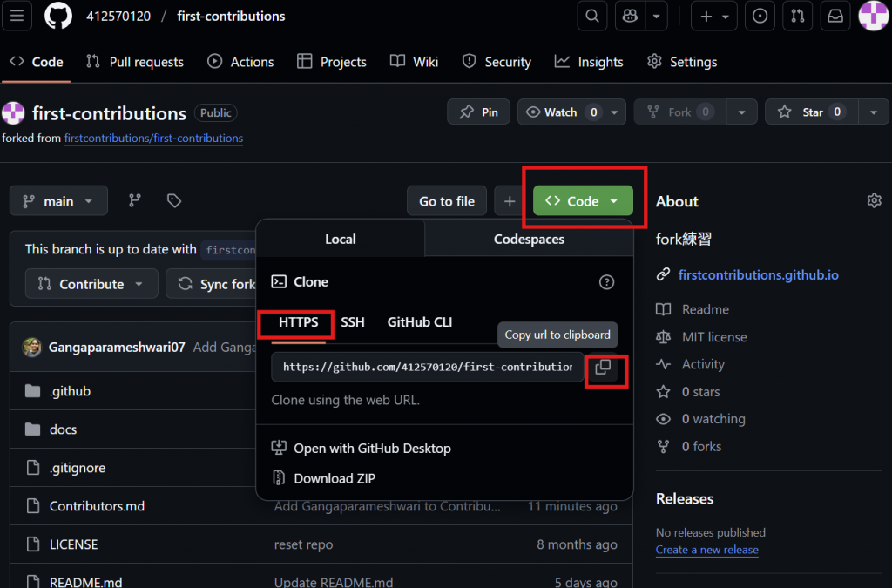The height and width of the screenshot is (588, 892).
Task: Switch to the Settings tab
Action: 682,62
